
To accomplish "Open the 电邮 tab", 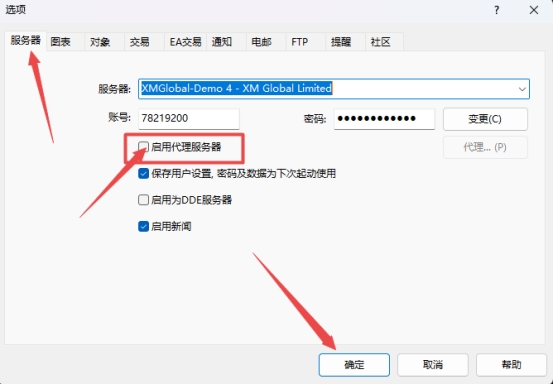I will click(x=266, y=42).
